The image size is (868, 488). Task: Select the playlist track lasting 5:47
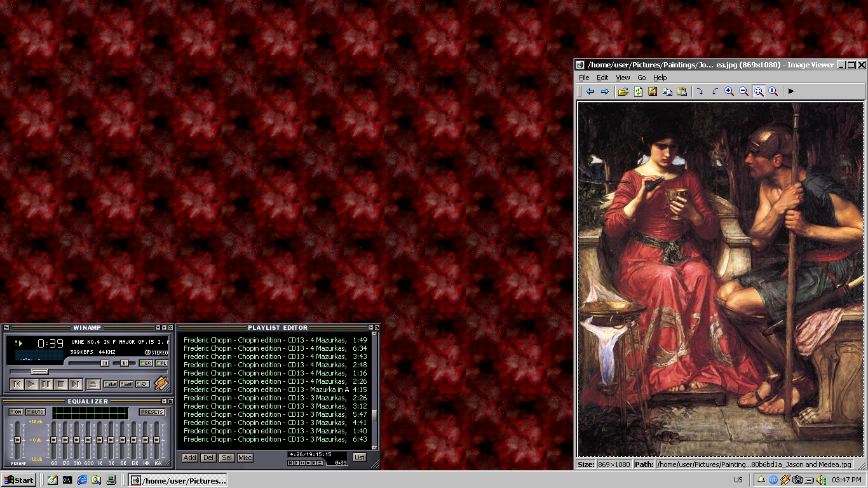click(275, 414)
